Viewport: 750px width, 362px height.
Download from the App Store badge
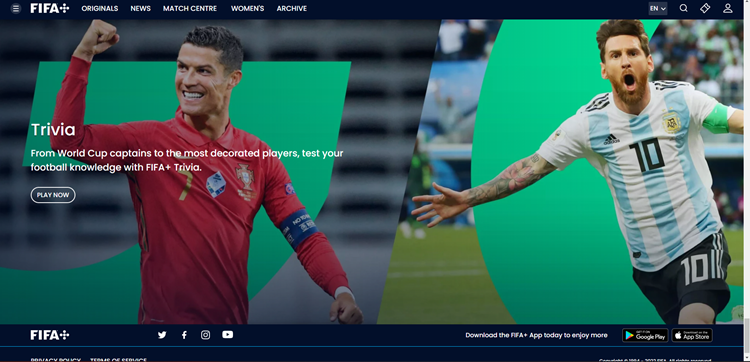tap(692, 335)
